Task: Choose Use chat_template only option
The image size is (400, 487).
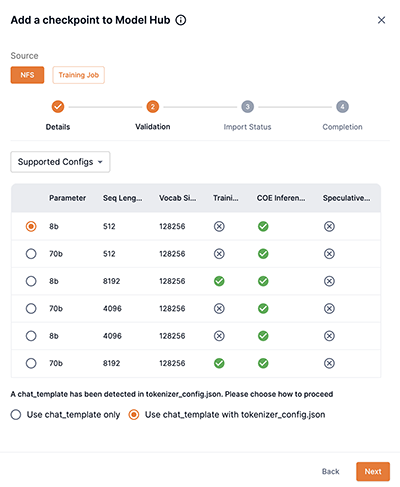Action: tap(16, 415)
